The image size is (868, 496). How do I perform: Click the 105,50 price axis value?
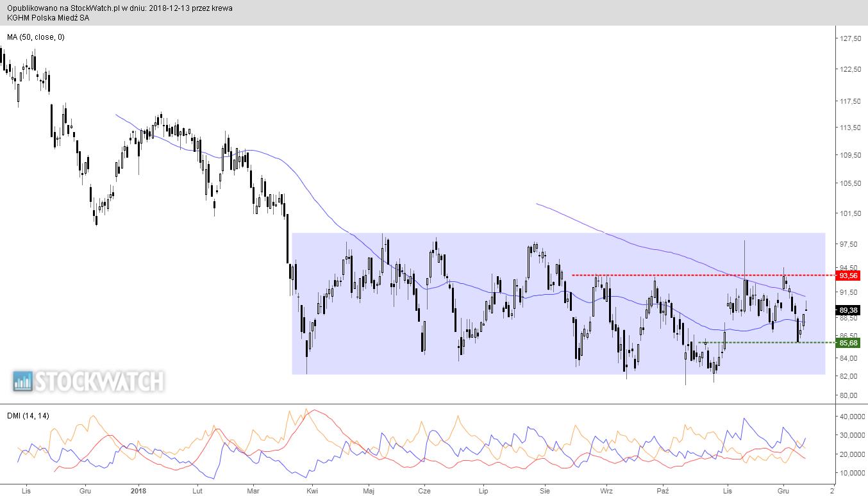click(x=851, y=183)
